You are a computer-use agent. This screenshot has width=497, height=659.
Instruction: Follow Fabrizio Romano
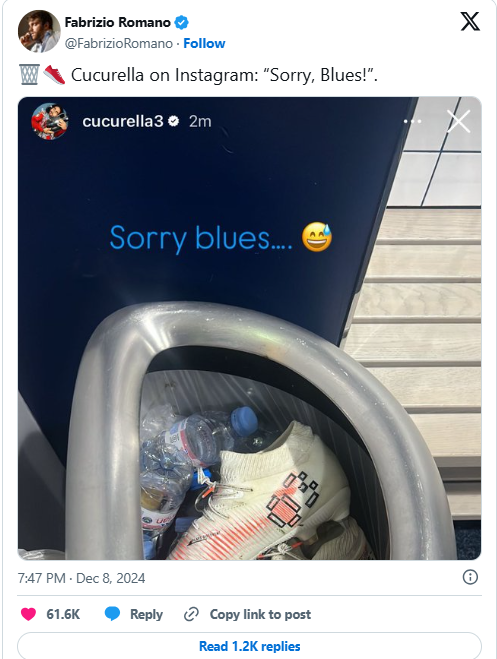pos(204,43)
